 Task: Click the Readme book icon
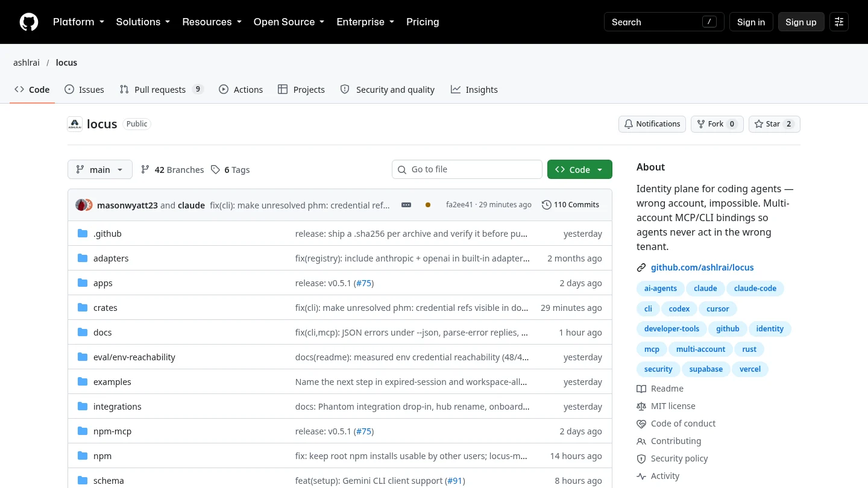(x=641, y=389)
